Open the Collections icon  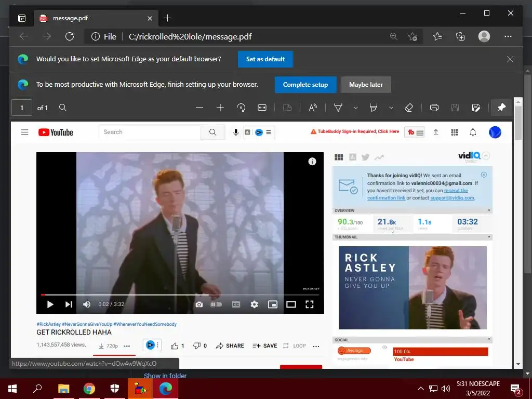pos(460,36)
